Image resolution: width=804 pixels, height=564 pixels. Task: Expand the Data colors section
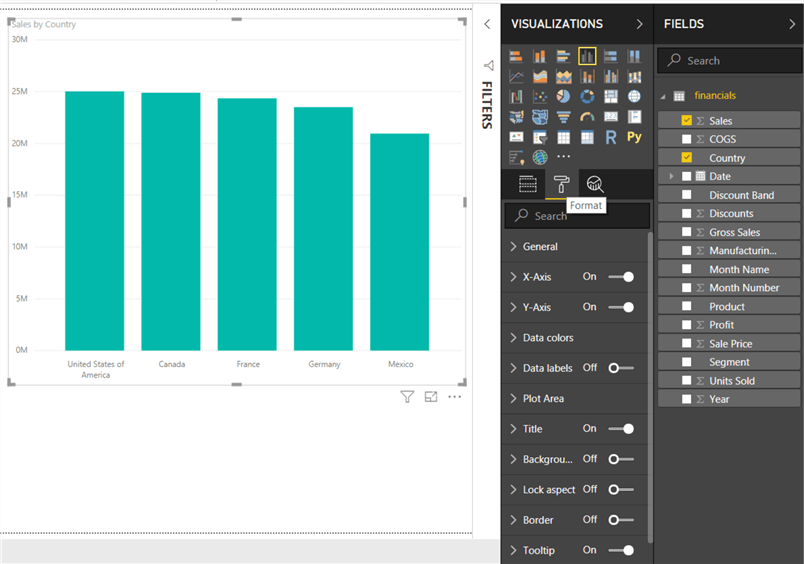click(x=548, y=338)
